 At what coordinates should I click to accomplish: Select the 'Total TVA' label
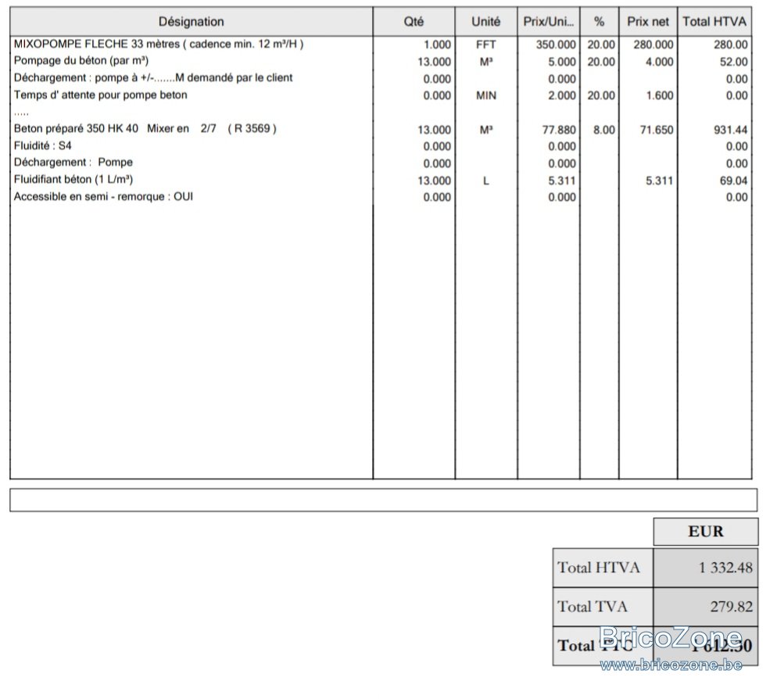pos(592,607)
